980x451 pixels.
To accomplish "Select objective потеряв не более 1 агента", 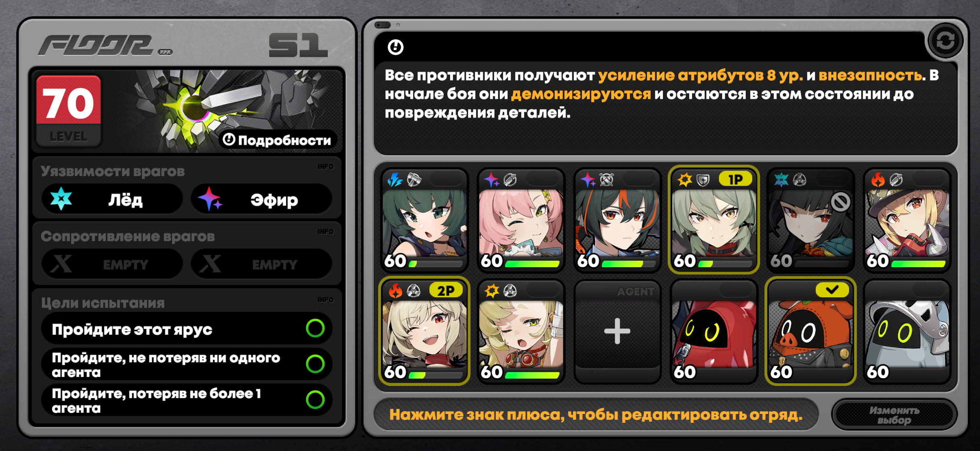I will (187, 400).
